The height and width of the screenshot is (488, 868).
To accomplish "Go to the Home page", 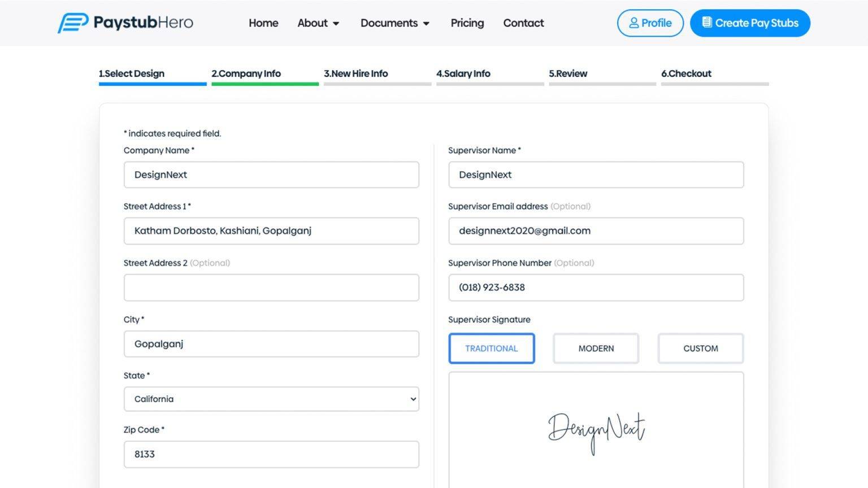I will tap(263, 23).
